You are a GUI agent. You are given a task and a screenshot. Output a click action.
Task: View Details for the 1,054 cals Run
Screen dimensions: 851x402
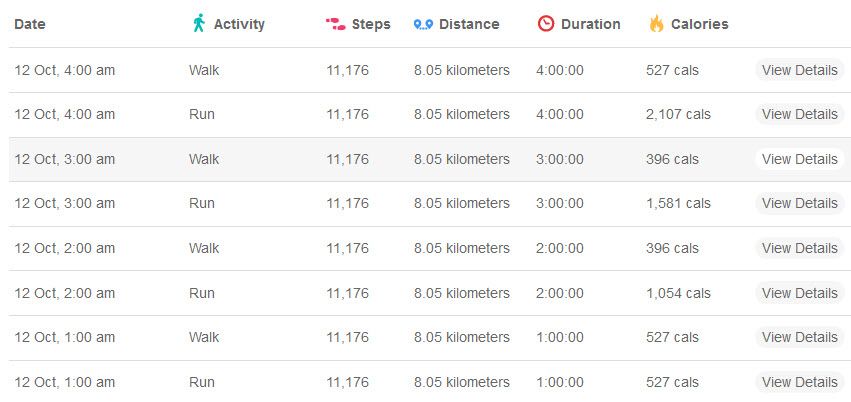[x=799, y=293]
